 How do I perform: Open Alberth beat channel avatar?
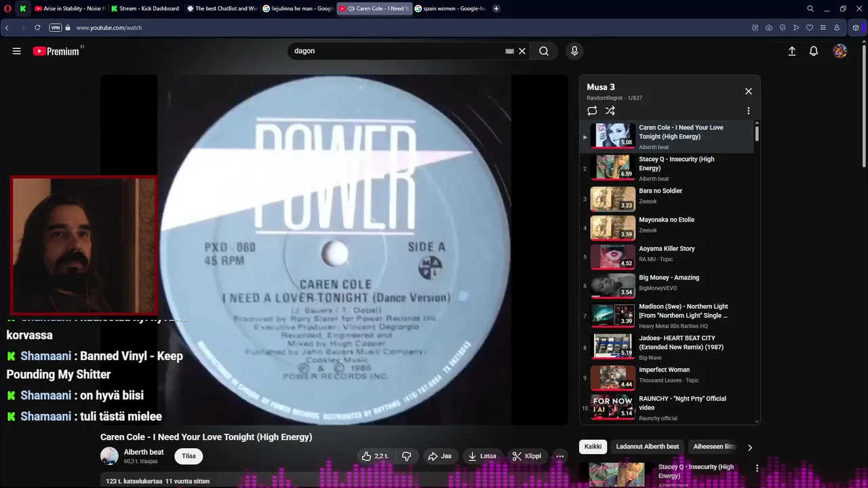click(x=109, y=456)
